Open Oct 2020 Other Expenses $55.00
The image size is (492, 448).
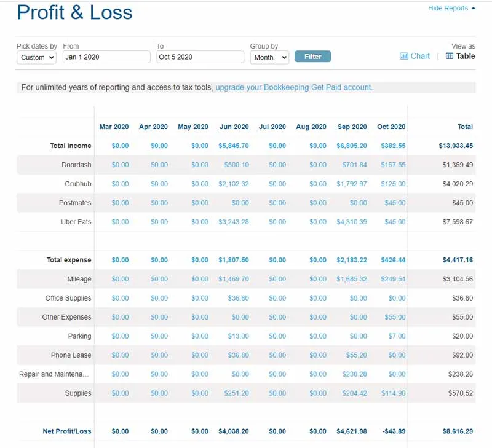(395, 317)
